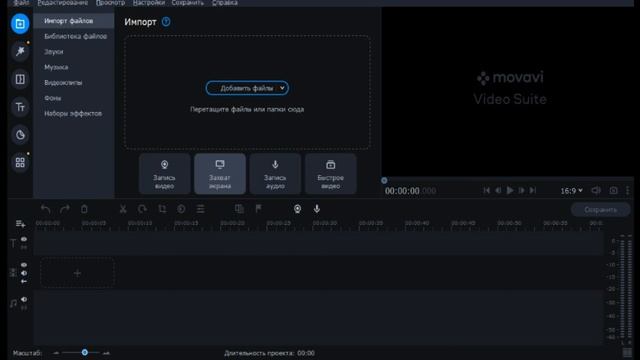Open the Настройки menu
The image size is (640, 360).
coord(149,3)
